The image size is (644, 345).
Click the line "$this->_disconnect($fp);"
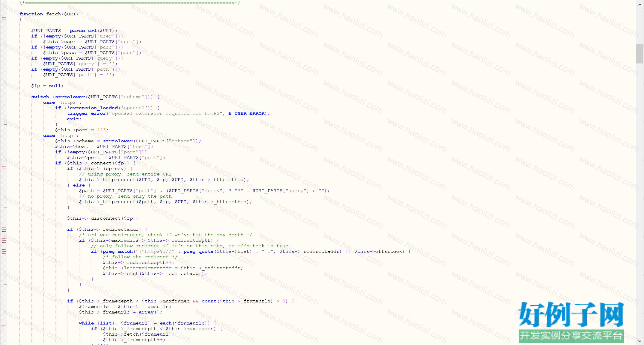point(103,218)
